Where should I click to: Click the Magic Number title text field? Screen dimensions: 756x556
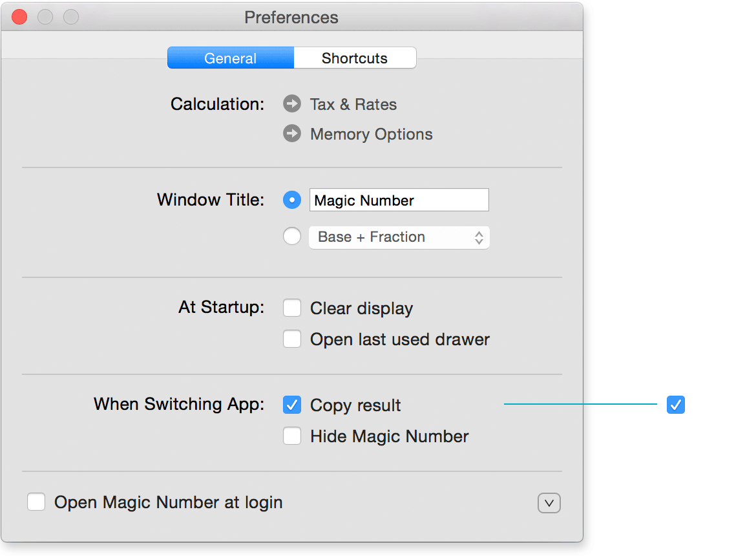pyautogui.click(x=399, y=200)
